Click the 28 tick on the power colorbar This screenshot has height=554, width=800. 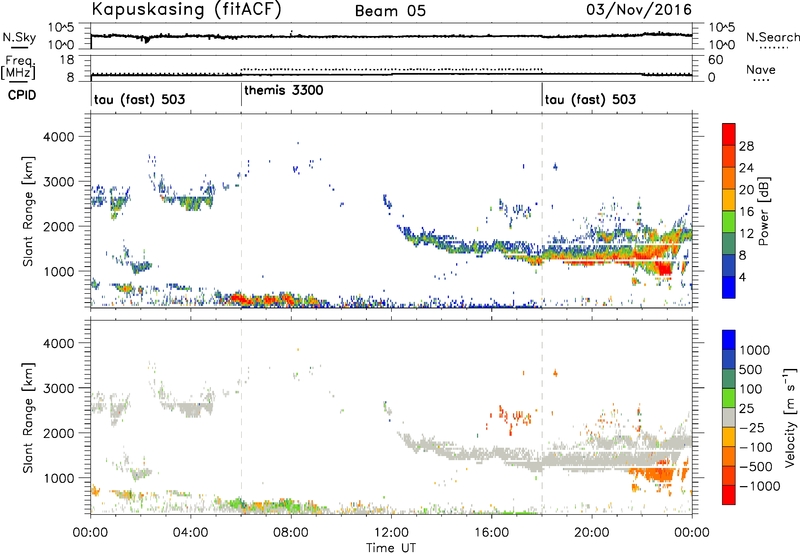(746, 146)
